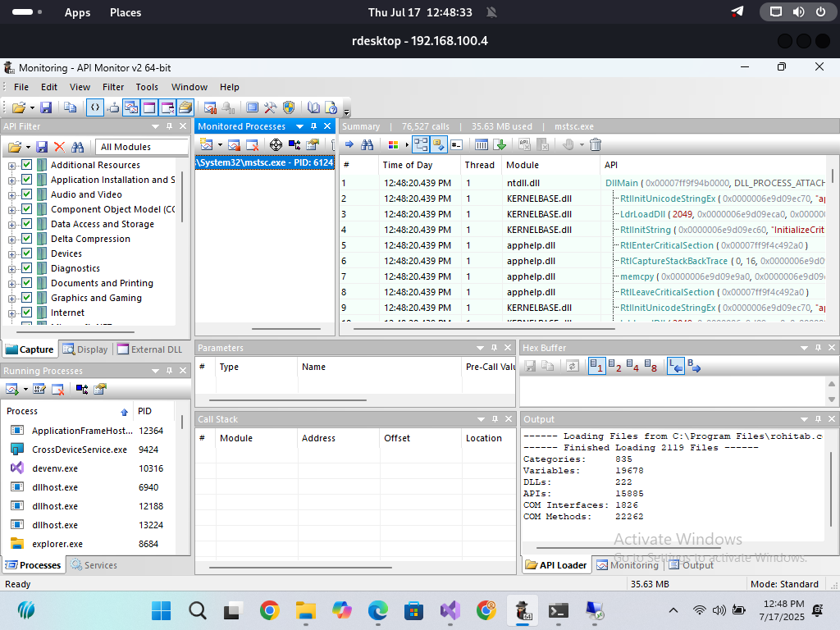This screenshot has width=840, height=630.
Task: Expand the Devices tree node
Action: pyautogui.click(x=12, y=253)
